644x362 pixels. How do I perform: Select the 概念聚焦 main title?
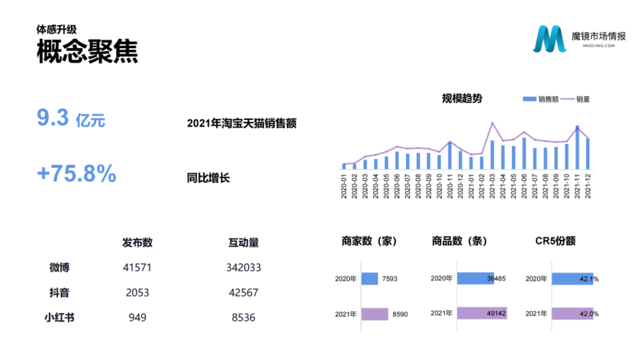[88, 52]
